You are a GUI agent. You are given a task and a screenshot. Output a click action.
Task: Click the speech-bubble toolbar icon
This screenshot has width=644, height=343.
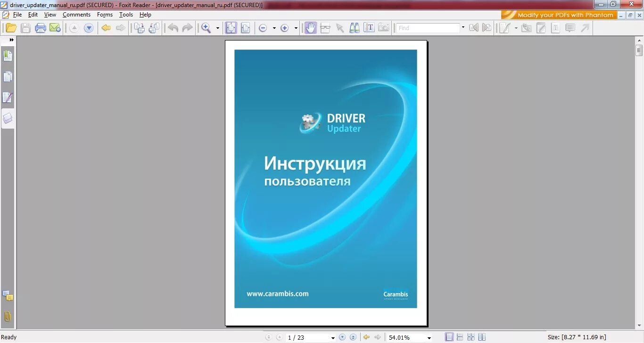570,28
